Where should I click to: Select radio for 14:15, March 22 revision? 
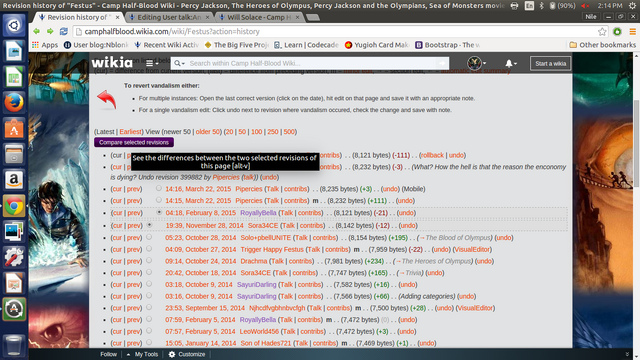(x=159, y=200)
